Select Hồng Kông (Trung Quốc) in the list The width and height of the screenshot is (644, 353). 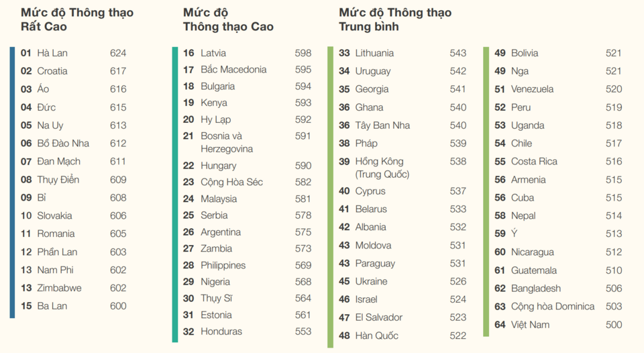point(382,168)
